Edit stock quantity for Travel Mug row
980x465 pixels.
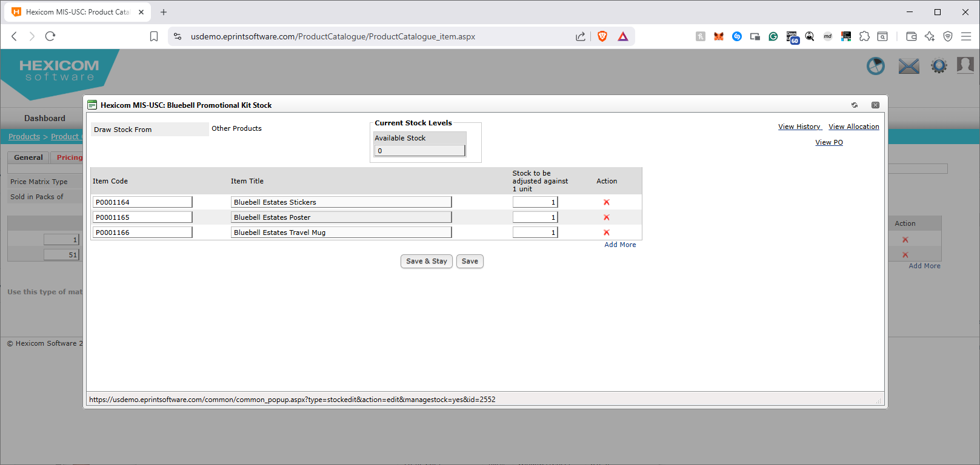click(x=535, y=232)
